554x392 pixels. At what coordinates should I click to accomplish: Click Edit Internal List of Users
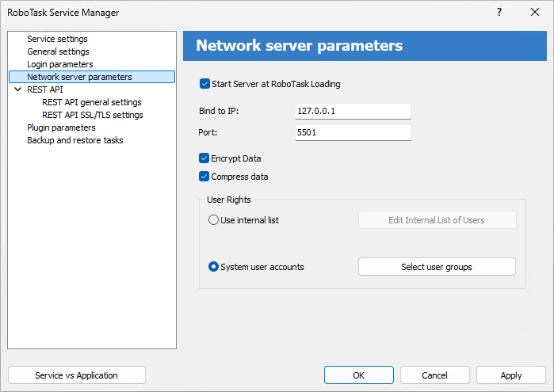pyautogui.click(x=437, y=220)
